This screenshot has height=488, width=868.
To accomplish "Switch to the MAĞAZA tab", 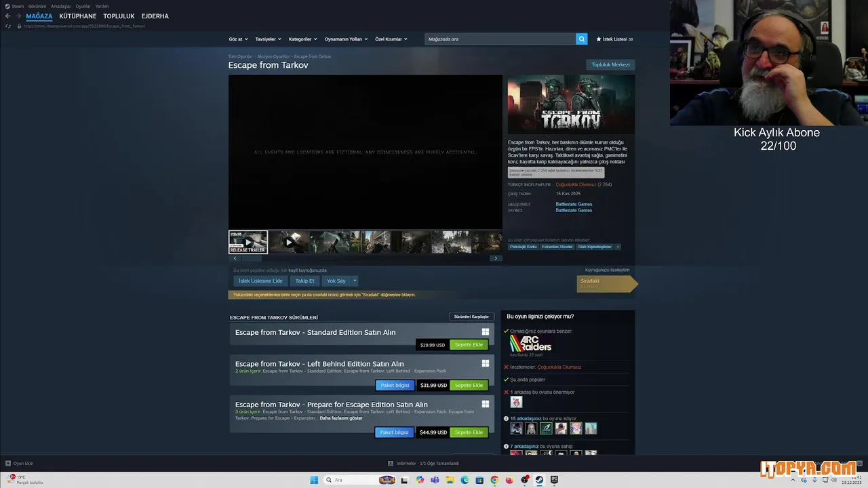I will pyautogui.click(x=39, y=16).
